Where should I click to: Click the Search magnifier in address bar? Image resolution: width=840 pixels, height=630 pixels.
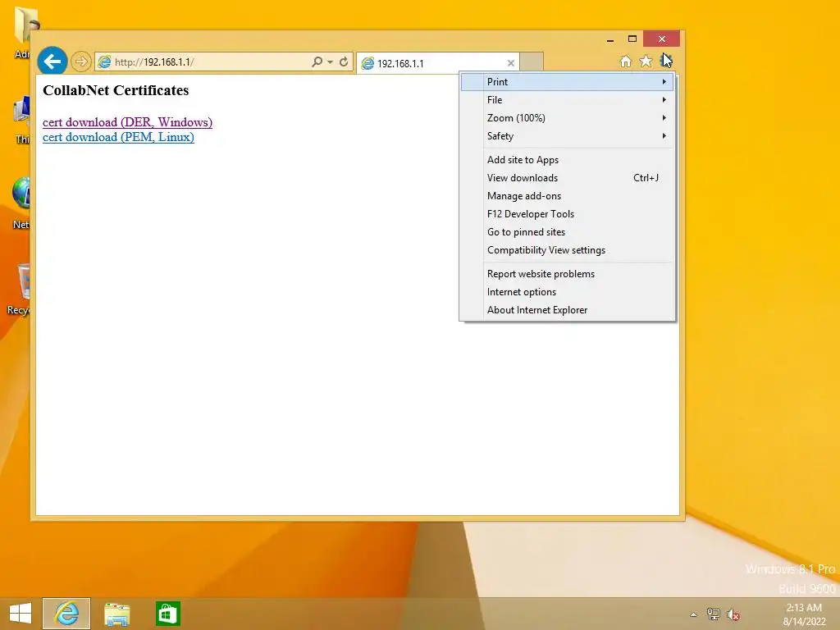(317, 62)
